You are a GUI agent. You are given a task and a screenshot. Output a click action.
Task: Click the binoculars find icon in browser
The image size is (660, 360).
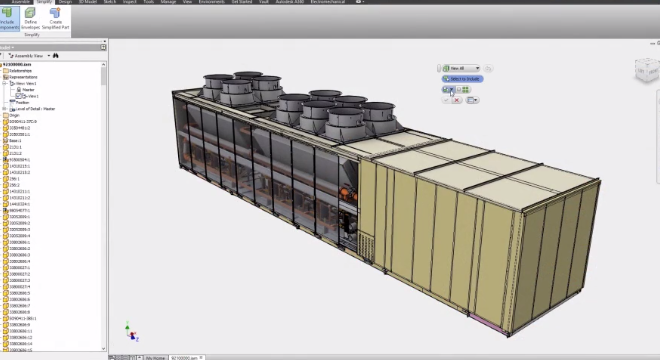coord(56,56)
